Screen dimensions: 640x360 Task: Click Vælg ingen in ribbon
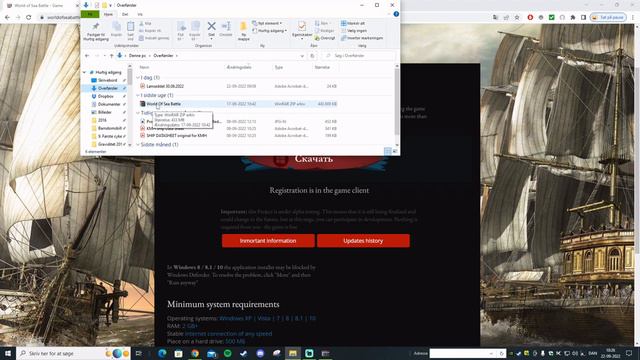click(x=354, y=31)
